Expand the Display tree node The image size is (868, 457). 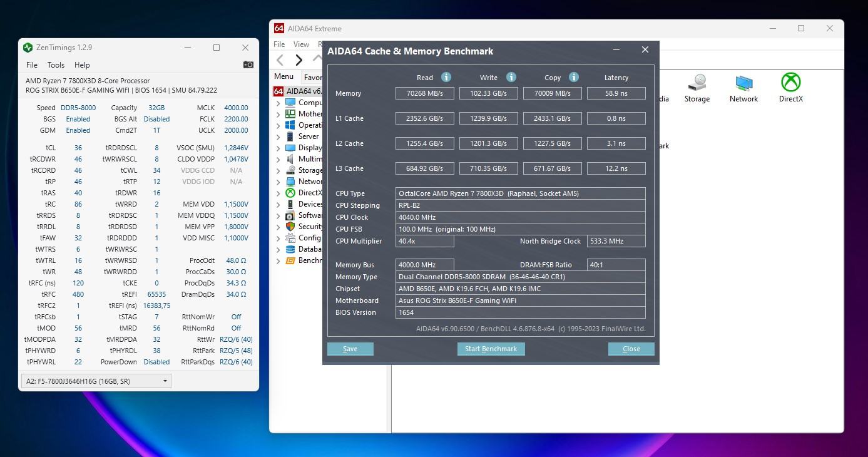click(x=278, y=148)
